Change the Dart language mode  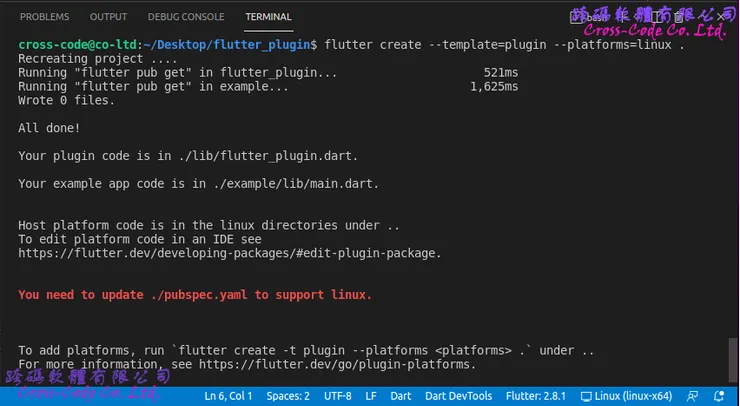point(401,396)
